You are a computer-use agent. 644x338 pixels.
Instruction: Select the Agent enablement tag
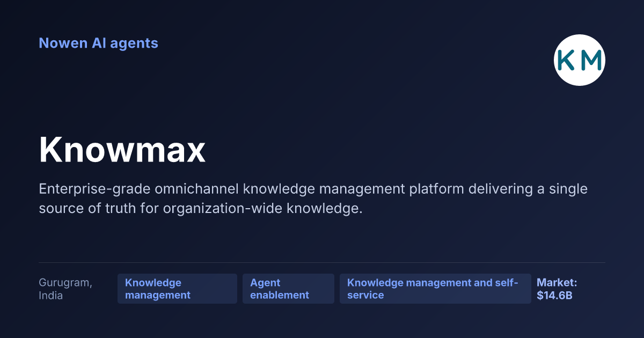tap(288, 289)
